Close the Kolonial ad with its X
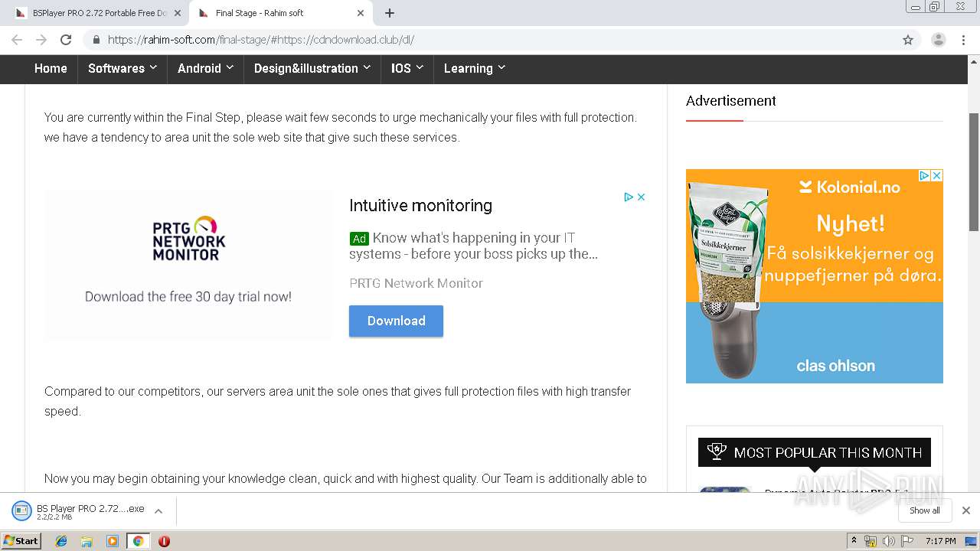Screen dimensions: 980x551 tap(936, 175)
